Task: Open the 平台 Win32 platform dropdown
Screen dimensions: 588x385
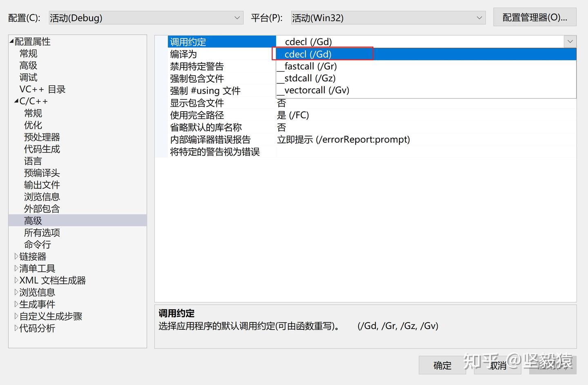Action: [x=479, y=18]
